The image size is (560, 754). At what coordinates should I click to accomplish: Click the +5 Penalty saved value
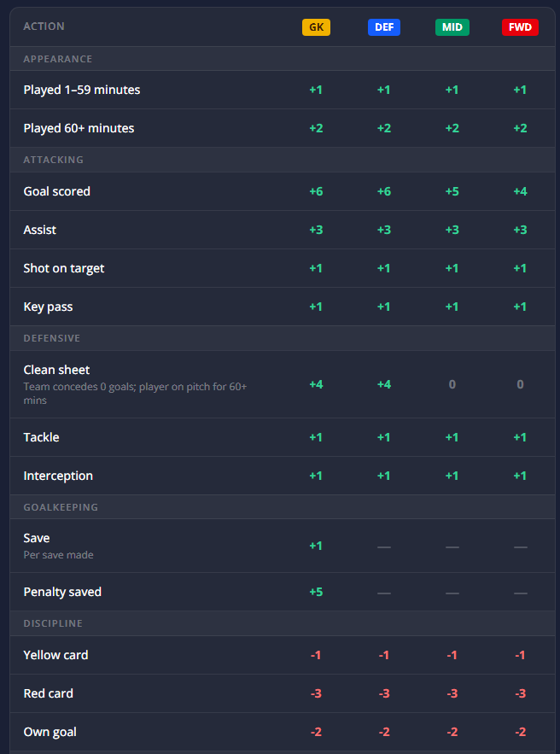(316, 592)
